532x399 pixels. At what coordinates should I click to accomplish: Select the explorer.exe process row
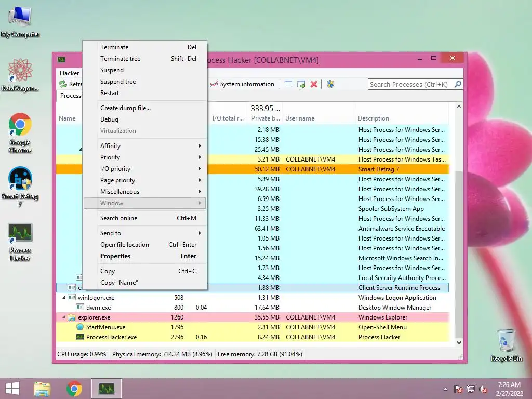point(252,317)
